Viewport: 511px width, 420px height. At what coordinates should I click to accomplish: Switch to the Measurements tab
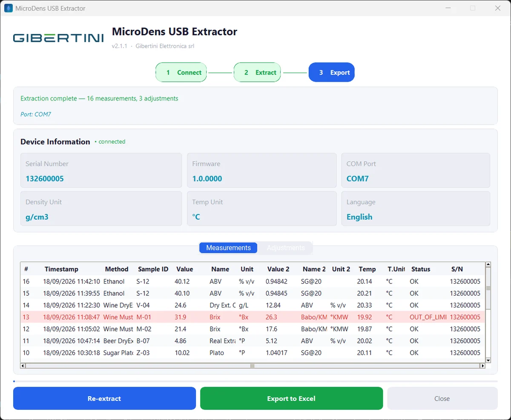coord(228,248)
